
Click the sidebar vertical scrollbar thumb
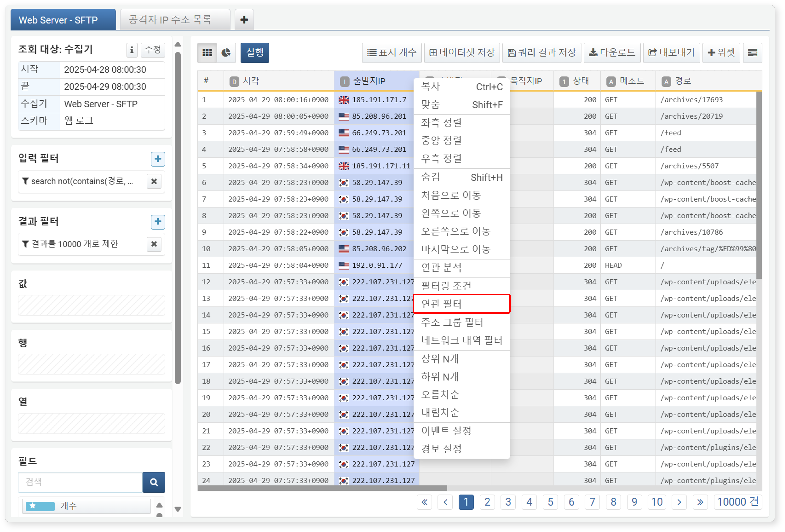pyautogui.click(x=178, y=218)
